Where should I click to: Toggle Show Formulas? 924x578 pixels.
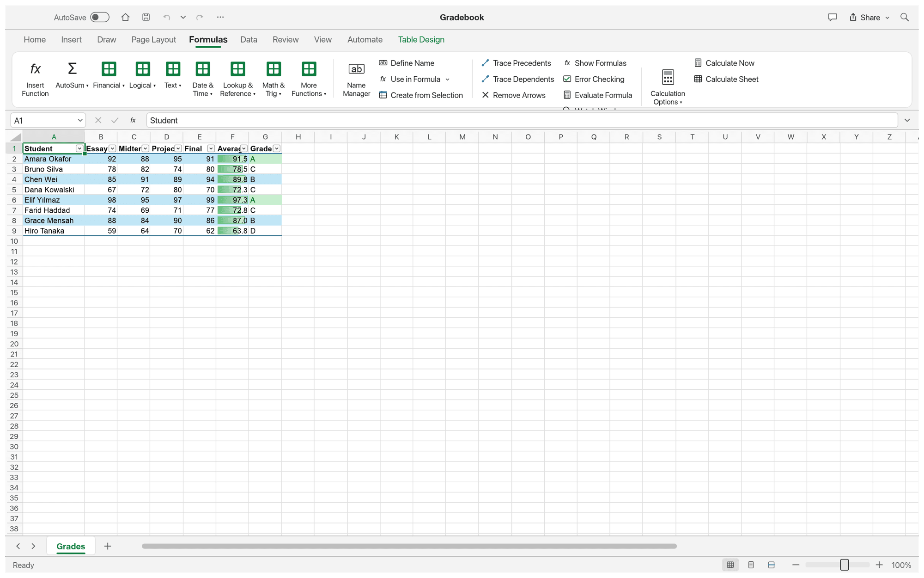595,63
